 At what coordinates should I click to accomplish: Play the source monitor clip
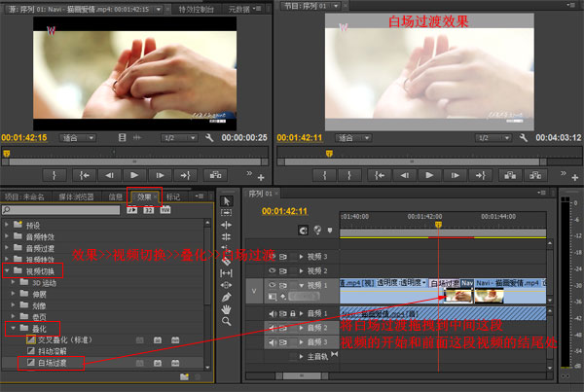tap(134, 175)
